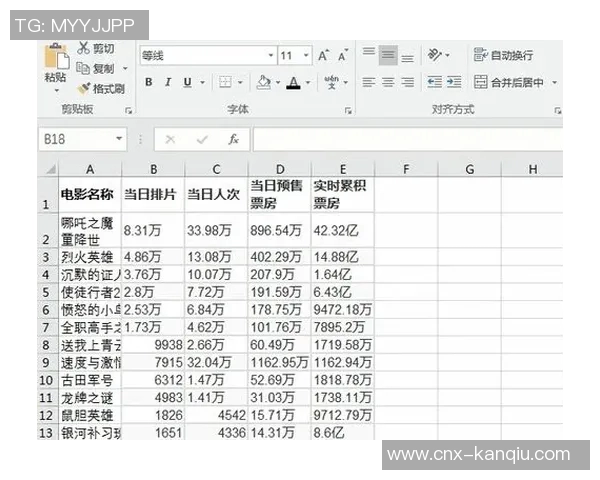Align text right
This screenshot has width=600, height=480.
click(x=408, y=82)
